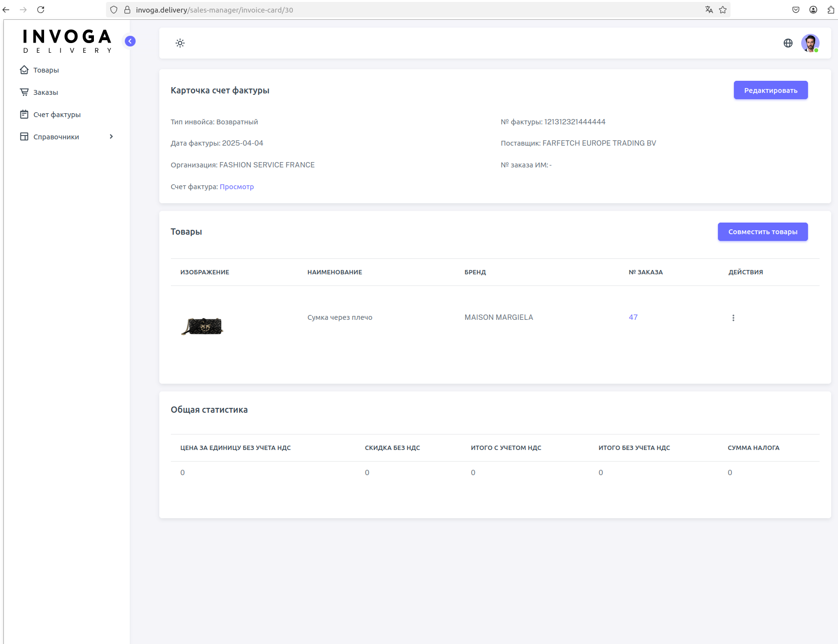838x644 pixels.
Task: Reload the page with refresh icon
Action: pyautogui.click(x=41, y=10)
